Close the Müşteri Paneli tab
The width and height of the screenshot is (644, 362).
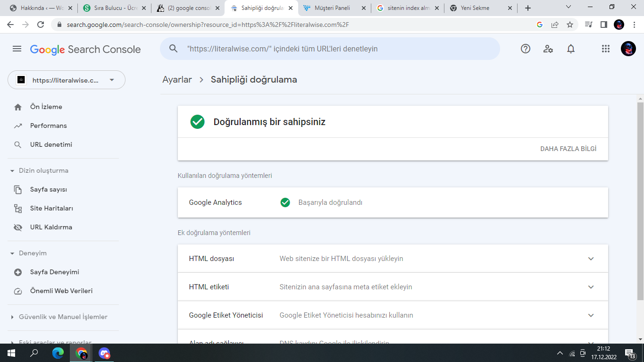363,8
